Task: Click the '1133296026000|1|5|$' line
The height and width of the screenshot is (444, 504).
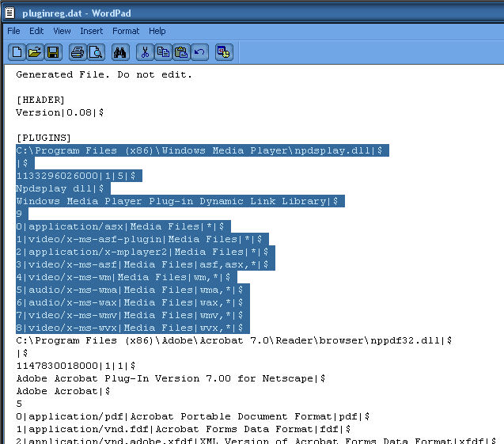Action: tap(76, 176)
